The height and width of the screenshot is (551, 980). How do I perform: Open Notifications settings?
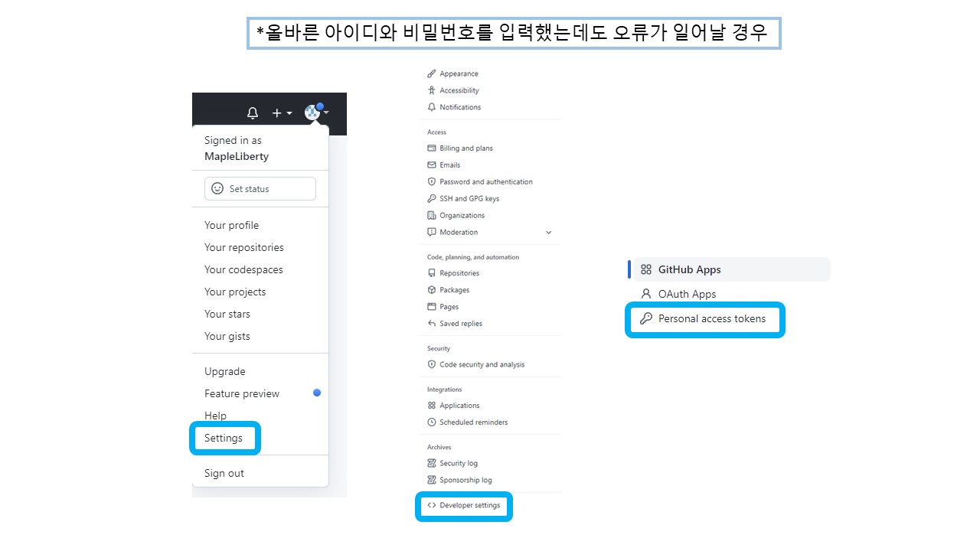[x=460, y=107]
